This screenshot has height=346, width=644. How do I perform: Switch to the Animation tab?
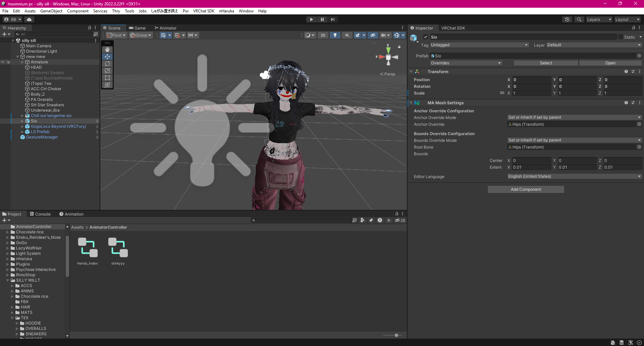click(71, 214)
